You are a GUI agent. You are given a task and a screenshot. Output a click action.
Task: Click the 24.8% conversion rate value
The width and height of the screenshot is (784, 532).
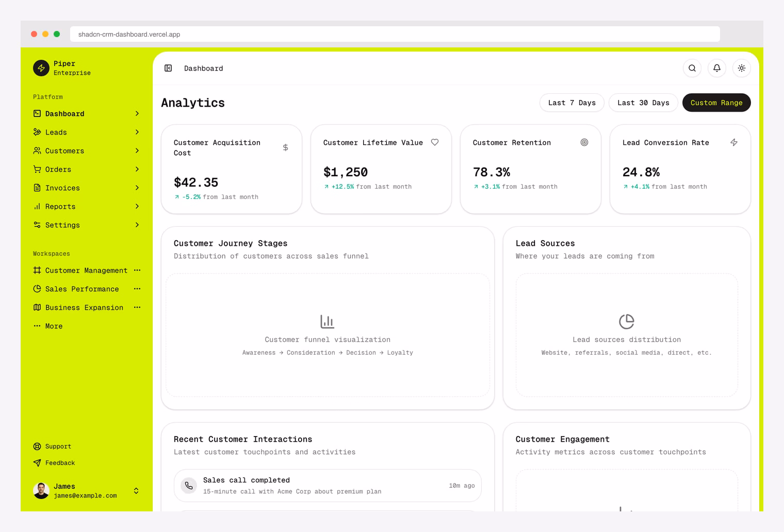click(641, 172)
